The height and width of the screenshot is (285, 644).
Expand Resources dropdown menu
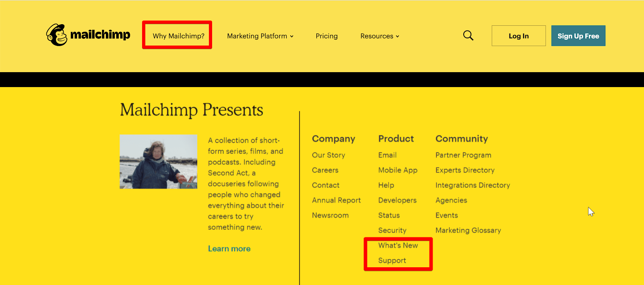click(x=380, y=36)
